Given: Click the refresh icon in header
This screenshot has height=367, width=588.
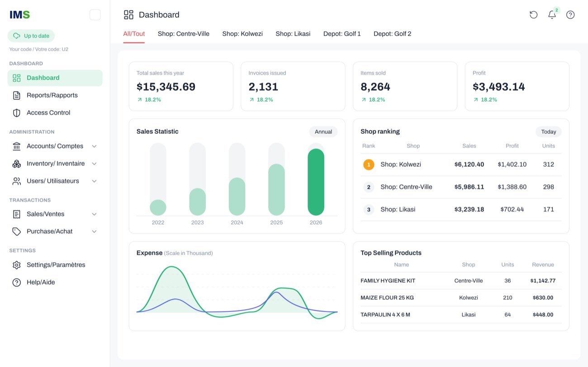Looking at the screenshot, I should 534,15.
